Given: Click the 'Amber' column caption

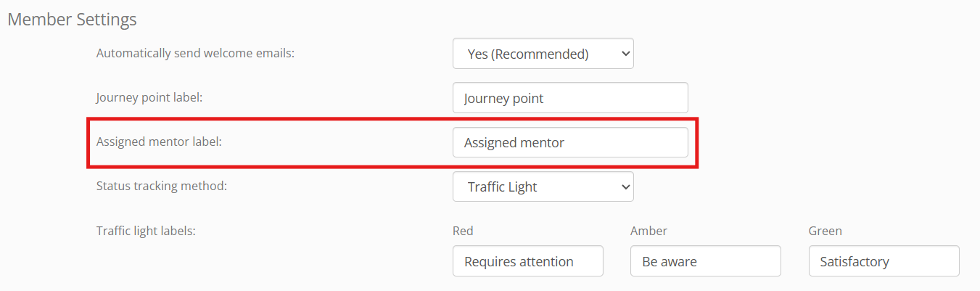Looking at the screenshot, I should pyautogui.click(x=648, y=231).
